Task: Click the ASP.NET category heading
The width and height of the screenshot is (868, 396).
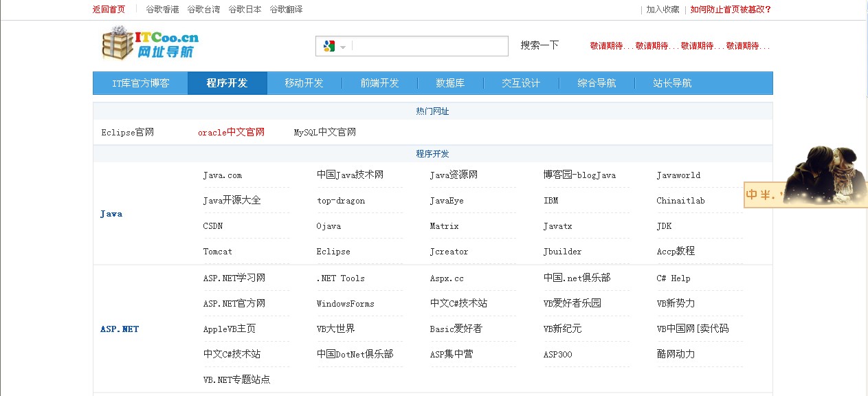Action: (120, 329)
